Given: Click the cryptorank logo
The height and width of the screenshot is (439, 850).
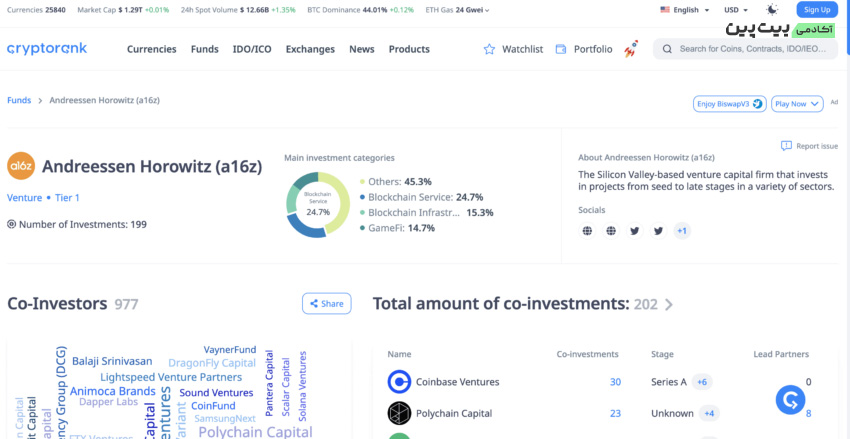Looking at the screenshot, I should point(47,49).
